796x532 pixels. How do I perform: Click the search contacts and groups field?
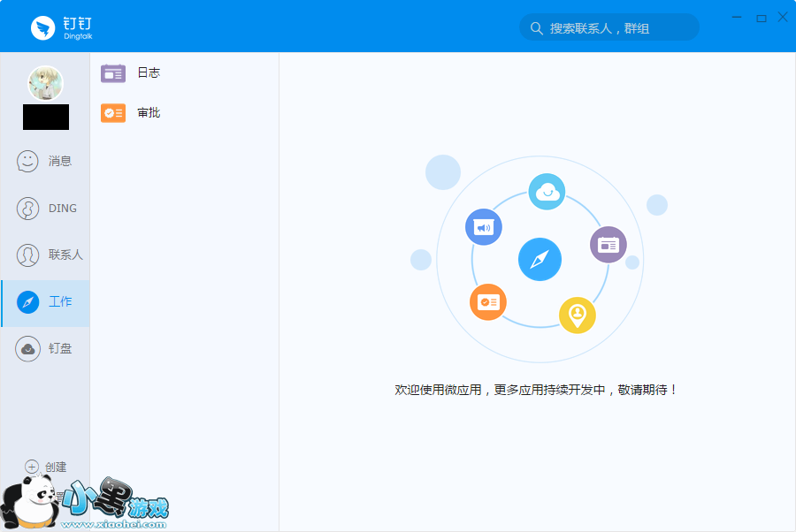[619, 28]
